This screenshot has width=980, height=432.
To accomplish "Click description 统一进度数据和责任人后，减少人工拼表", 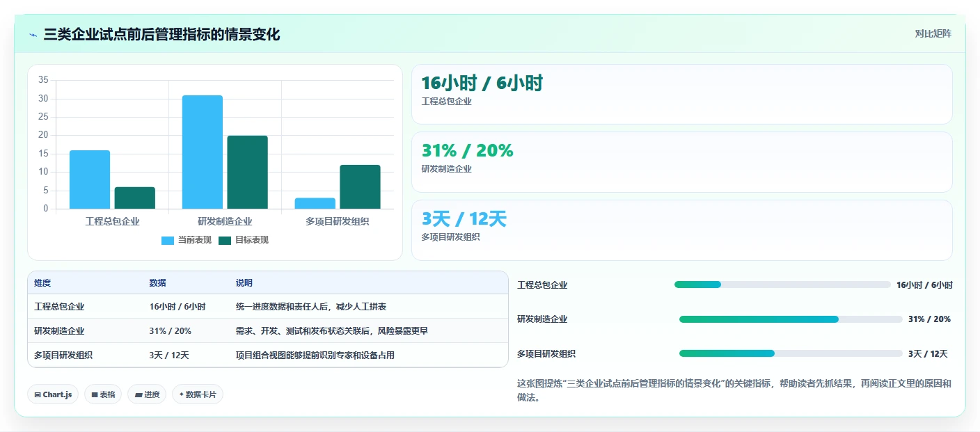I will (311, 307).
